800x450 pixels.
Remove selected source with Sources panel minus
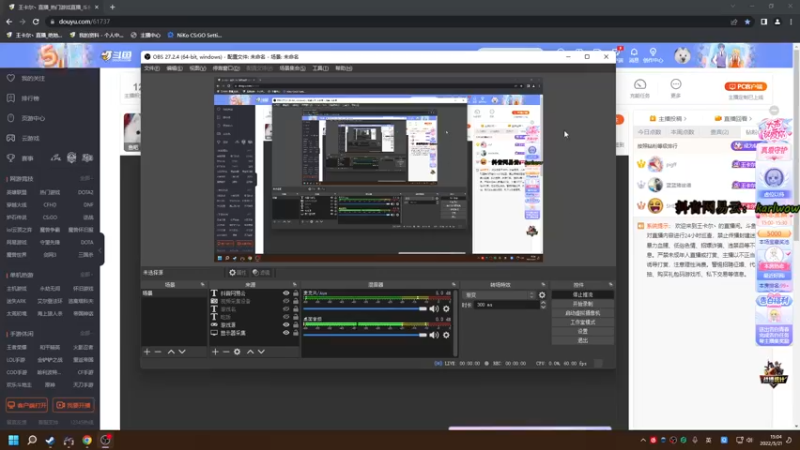pos(226,352)
